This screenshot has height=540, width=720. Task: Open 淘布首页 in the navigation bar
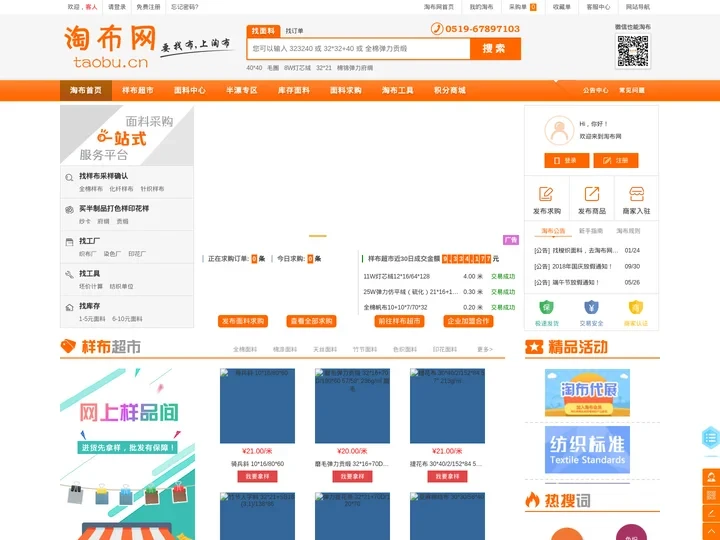tap(86, 90)
